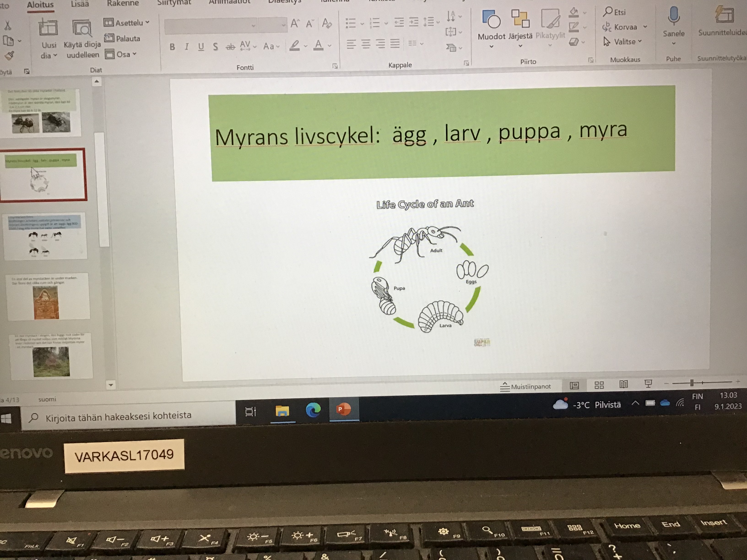
Task: Click the Muodot shapes icon
Action: [491, 20]
